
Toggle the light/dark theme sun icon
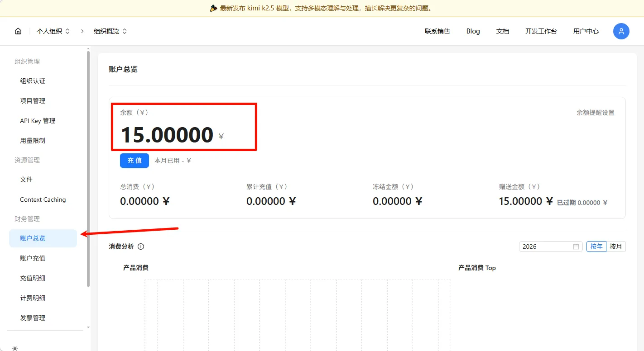click(x=15, y=348)
